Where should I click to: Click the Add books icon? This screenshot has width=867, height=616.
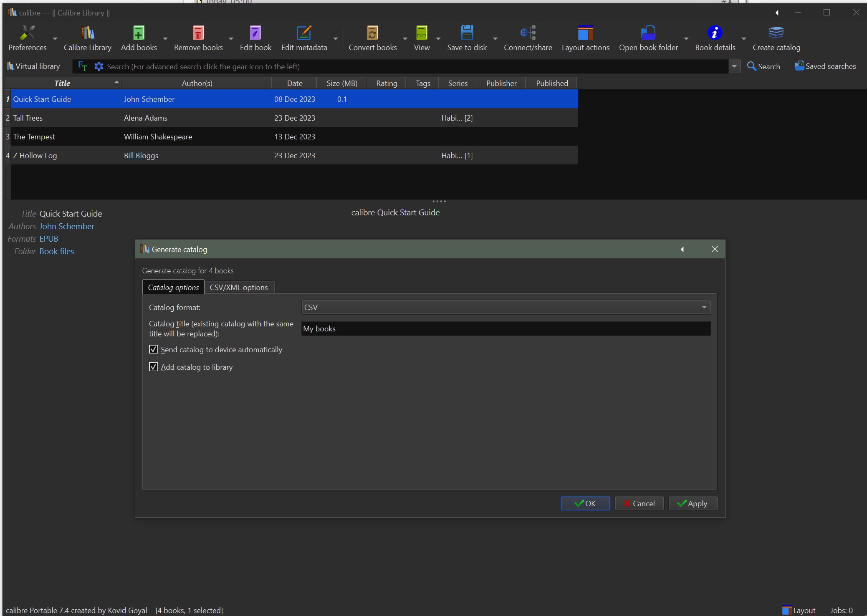click(x=139, y=33)
